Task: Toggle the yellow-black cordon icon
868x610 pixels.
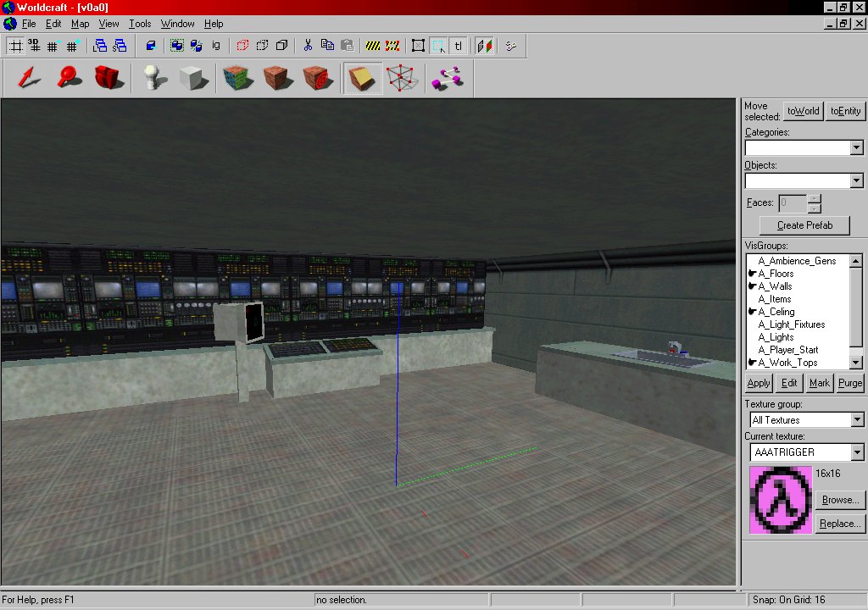Action: pyautogui.click(x=373, y=46)
